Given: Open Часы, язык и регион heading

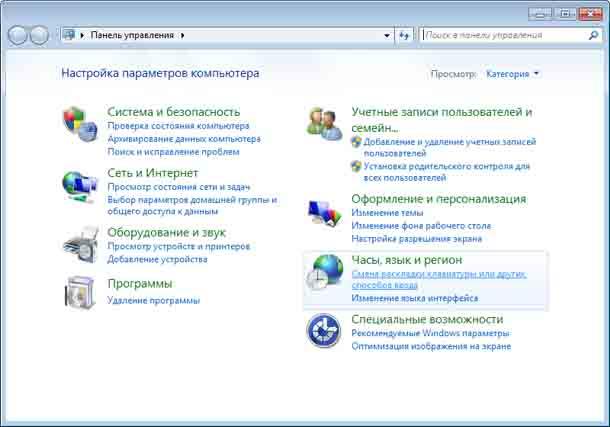Looking at the screenshot, I should click(x=407, y=260).
